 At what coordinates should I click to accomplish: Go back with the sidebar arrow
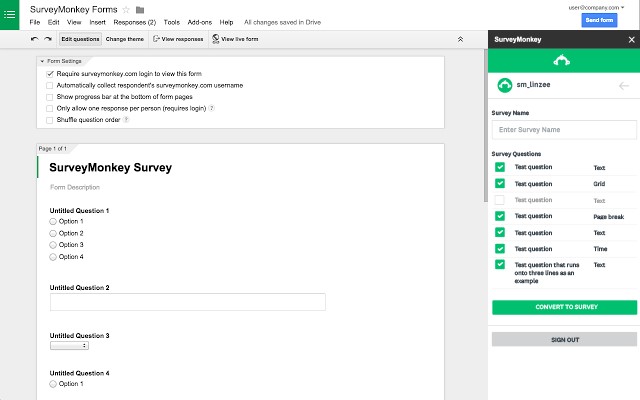(624, 86)
